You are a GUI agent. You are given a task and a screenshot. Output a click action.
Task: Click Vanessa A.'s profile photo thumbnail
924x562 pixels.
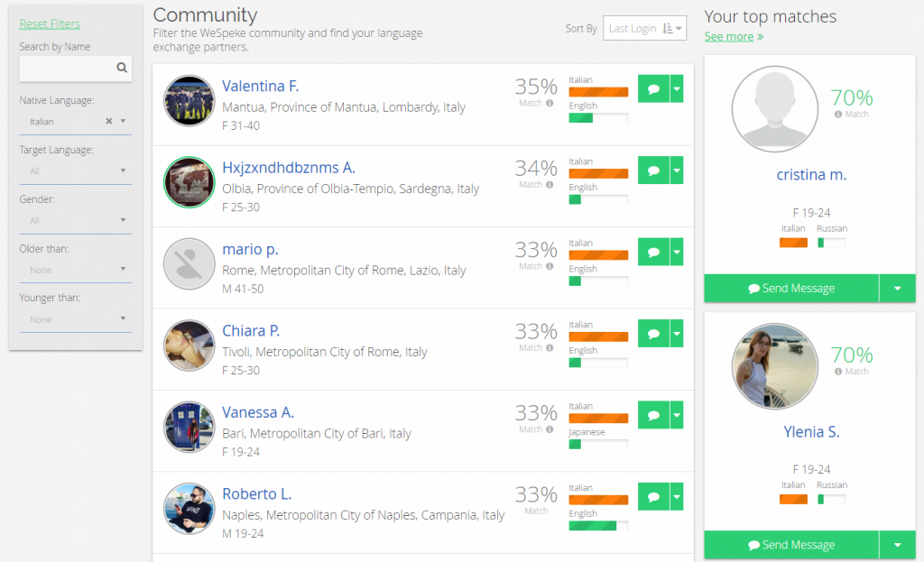coord(189,427)
